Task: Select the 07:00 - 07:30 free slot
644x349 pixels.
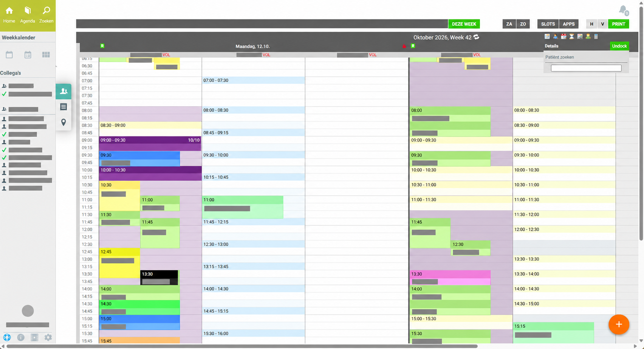Action: point(253,81)
